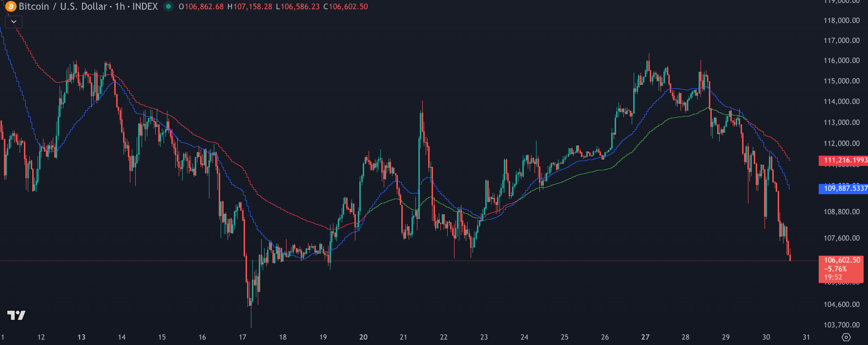The width and height of the screenshot is (868, 345).
Task: Click date 22 on time axis
Action: [444, 337]
